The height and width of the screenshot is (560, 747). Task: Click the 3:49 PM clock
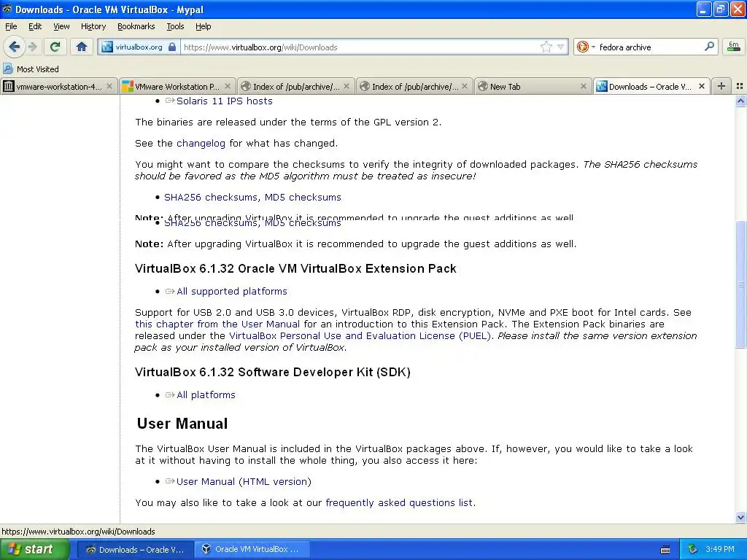720,550
